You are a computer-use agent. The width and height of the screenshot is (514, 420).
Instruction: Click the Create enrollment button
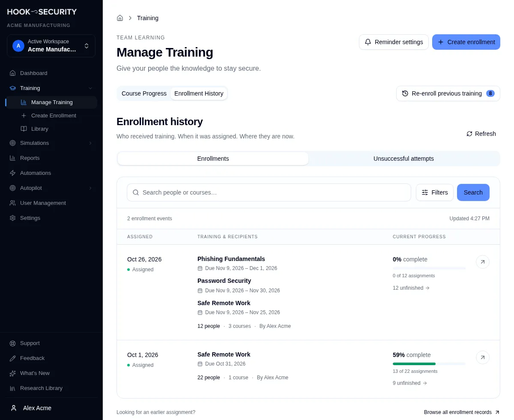[x=466, y=42]
